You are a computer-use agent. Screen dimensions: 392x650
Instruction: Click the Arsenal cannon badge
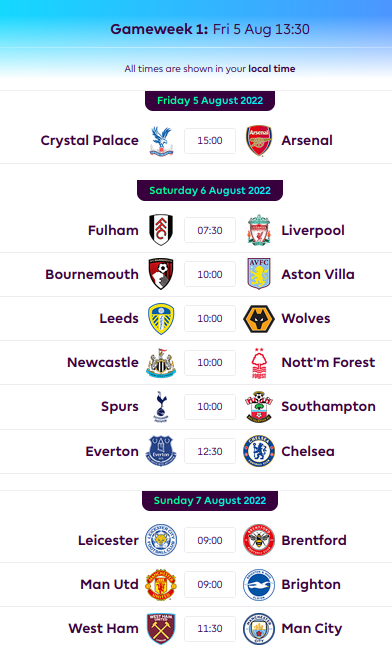[x=259, y=141]
